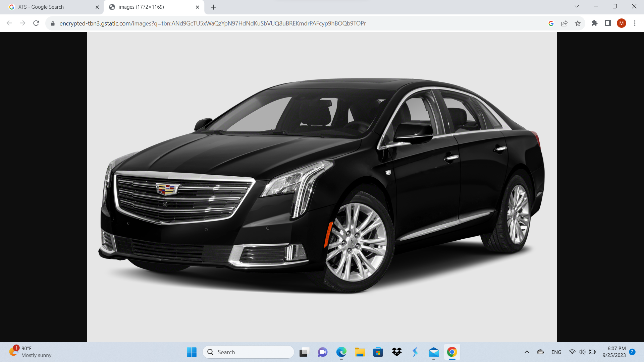Open Microsoft Edge from the taskbar
Screen dimensions: 644x362
(341, 352)
